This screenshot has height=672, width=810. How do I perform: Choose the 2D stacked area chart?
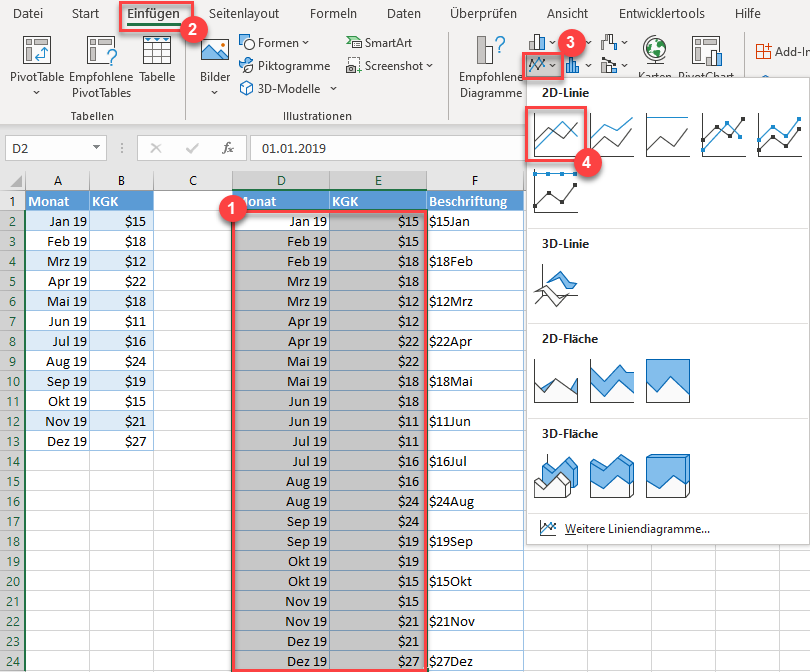point(612,381)
